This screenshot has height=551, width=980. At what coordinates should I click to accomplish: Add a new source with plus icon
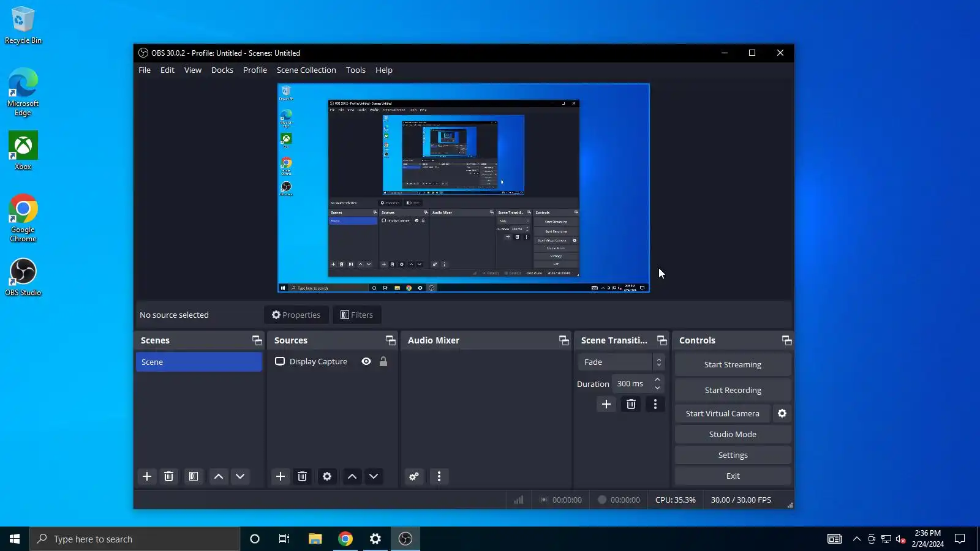(281, 476)
